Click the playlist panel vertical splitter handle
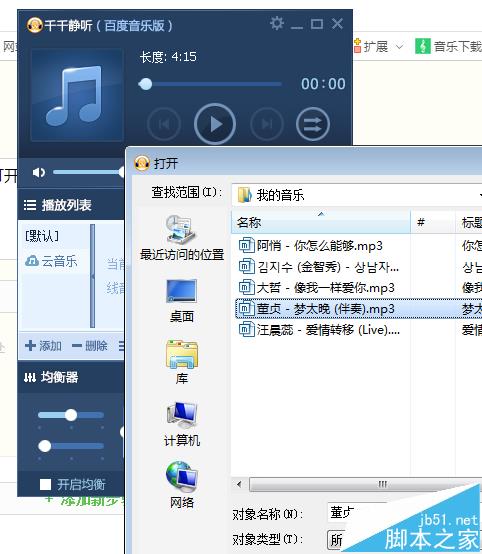 (x=93, y=276)
